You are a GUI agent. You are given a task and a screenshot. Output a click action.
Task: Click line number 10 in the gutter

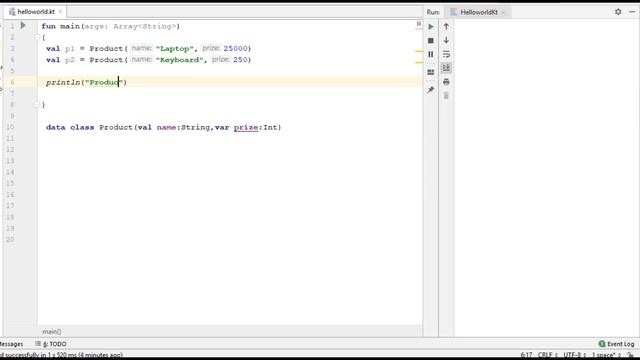(10, 127)
